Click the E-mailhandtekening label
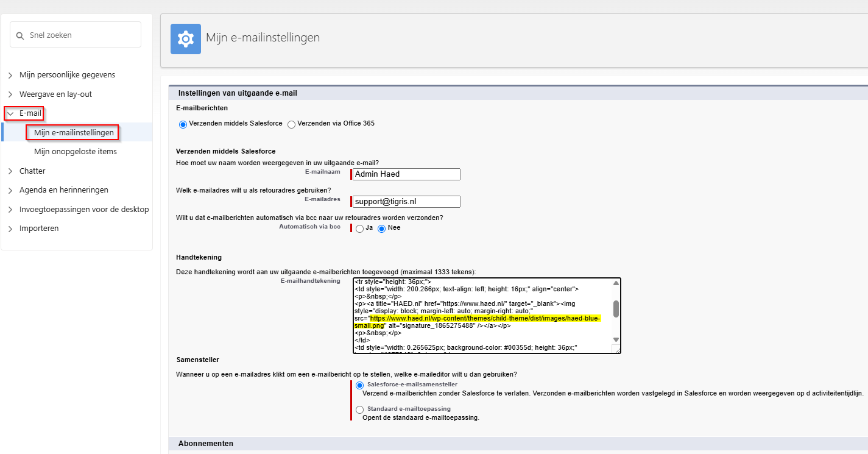Viewport: 868px width, 454px height. coord(310,281)
